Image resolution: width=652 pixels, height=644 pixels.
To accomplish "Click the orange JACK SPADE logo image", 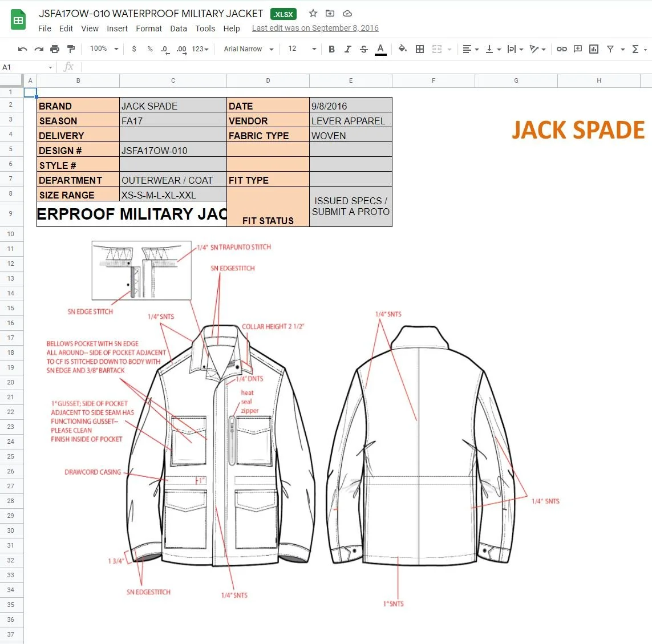I will tap(578, 129).
